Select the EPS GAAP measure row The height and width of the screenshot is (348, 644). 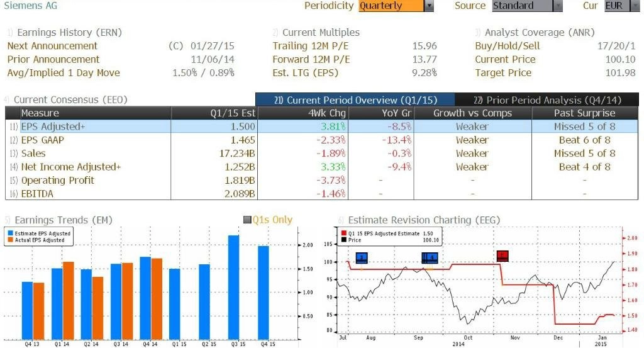click(321, 140)
